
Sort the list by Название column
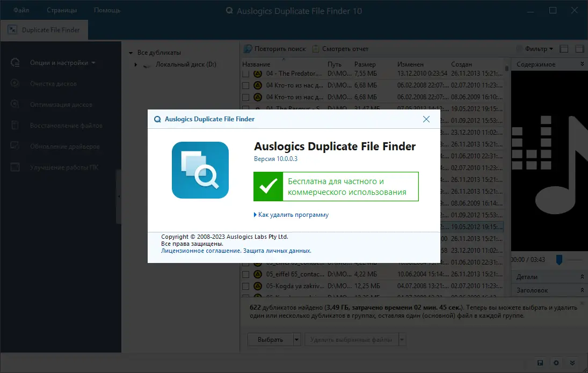click(x=256, y=64)
